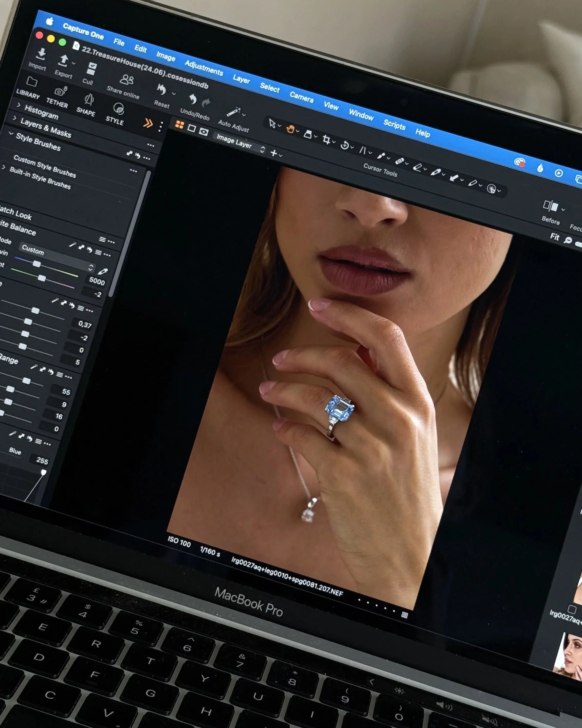Click the Reset button
Screen dimensions: 582x728
click(162, 96)
